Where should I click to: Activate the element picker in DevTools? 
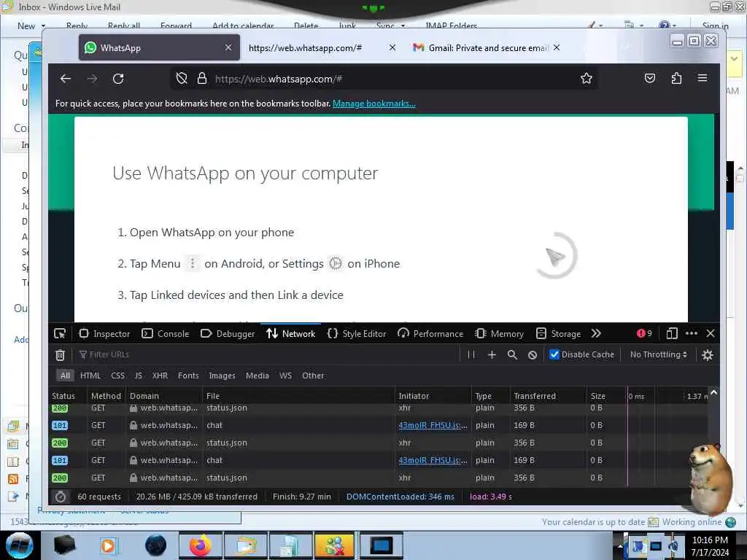point(60,334)
